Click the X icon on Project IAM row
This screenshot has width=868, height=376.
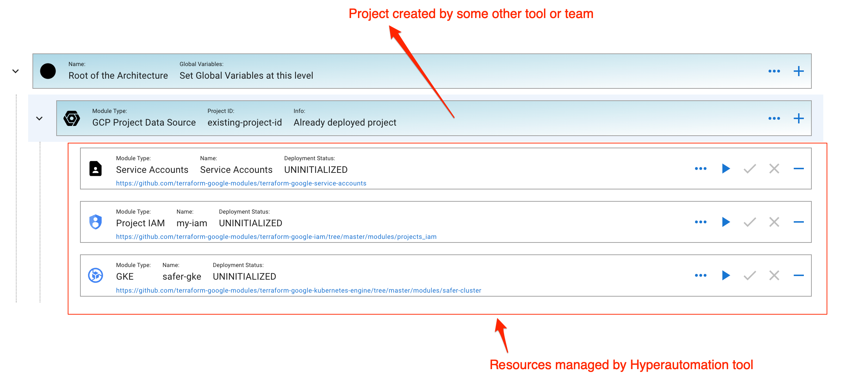(x=774, y=222)
